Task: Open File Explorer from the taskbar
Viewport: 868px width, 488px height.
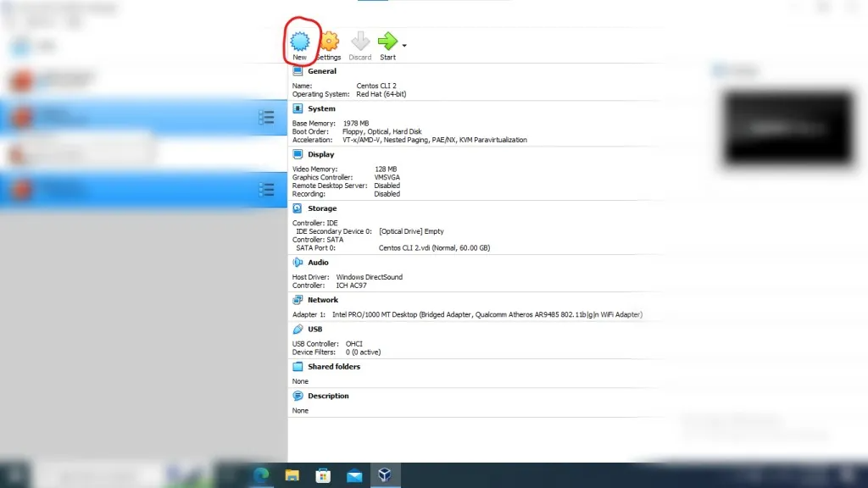Action: (x=292, y=475)
